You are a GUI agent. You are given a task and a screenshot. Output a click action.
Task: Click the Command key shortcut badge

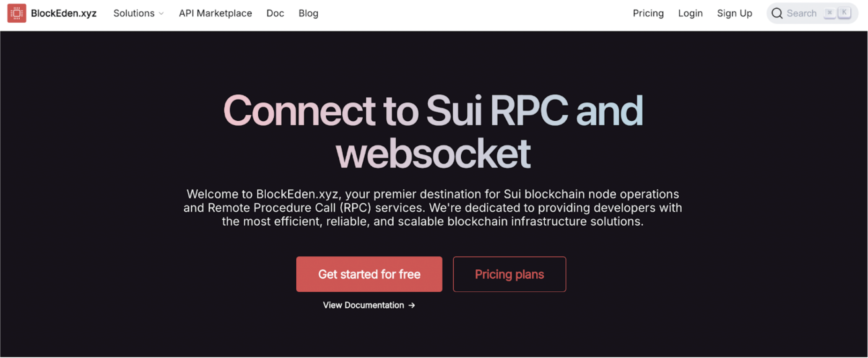coord(829,13)
